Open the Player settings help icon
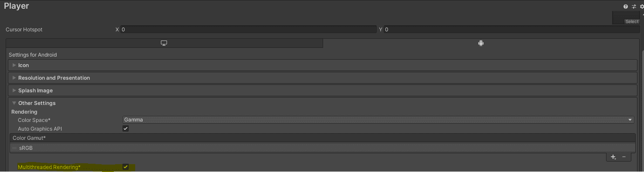Viewport: 644px width, 172px height. pos(626,7)
